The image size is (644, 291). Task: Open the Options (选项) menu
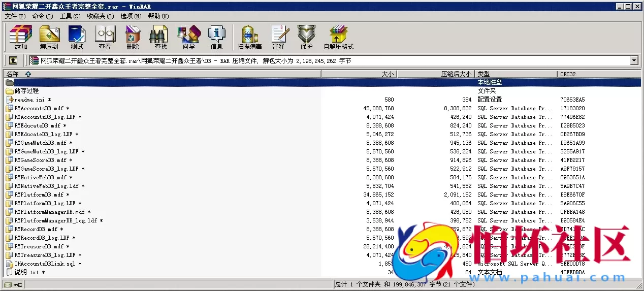click(x=131, y=16)
